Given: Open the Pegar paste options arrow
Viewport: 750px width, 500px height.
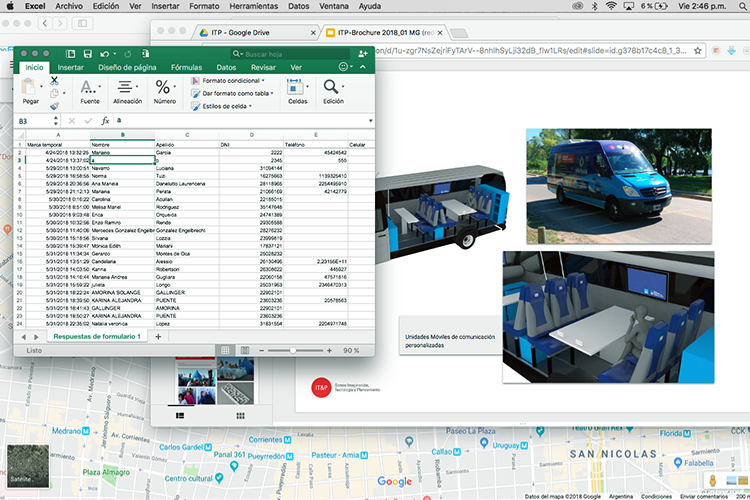Looking at the screenshot, I should [41, 87].
